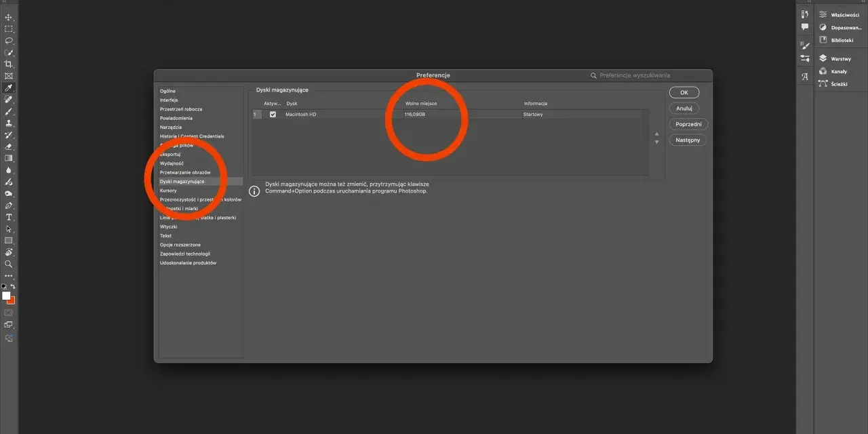Move scratch disk up with arrow

point(656,134)
